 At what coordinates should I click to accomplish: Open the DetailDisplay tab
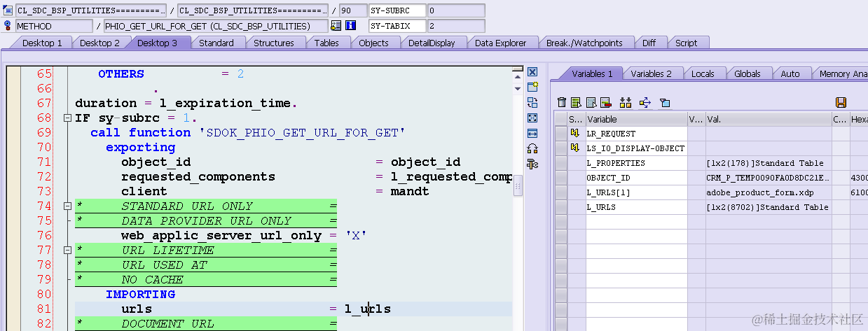coord(432,43)
